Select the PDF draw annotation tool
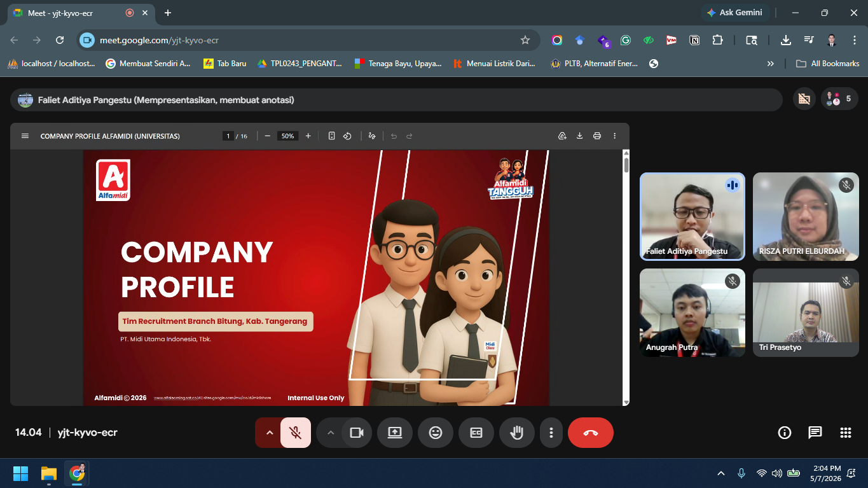Image resolution: width=868 pixels, height=488 pixels. pos(372,136)
